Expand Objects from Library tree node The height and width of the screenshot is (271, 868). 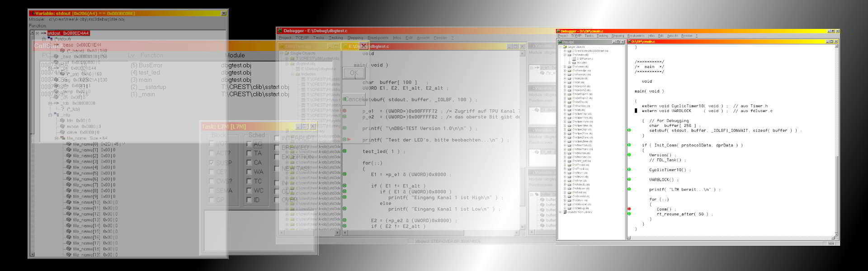point(561,212)
